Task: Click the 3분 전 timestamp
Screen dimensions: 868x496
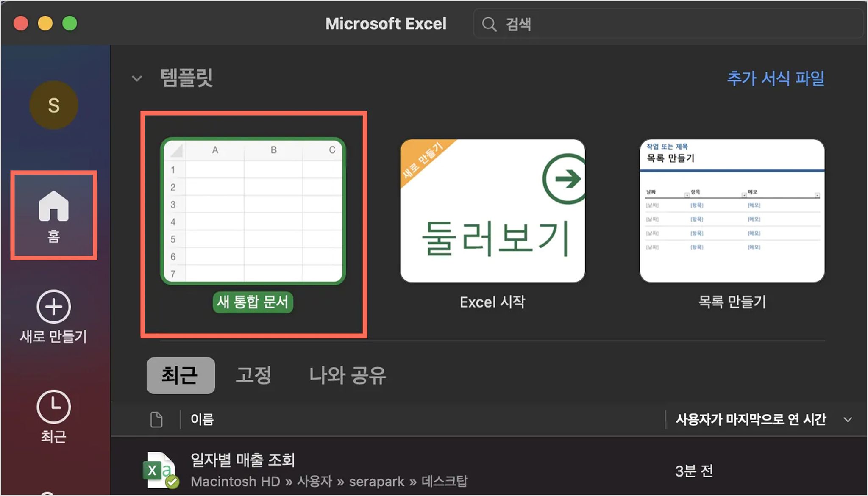Action: coord(694,471)
